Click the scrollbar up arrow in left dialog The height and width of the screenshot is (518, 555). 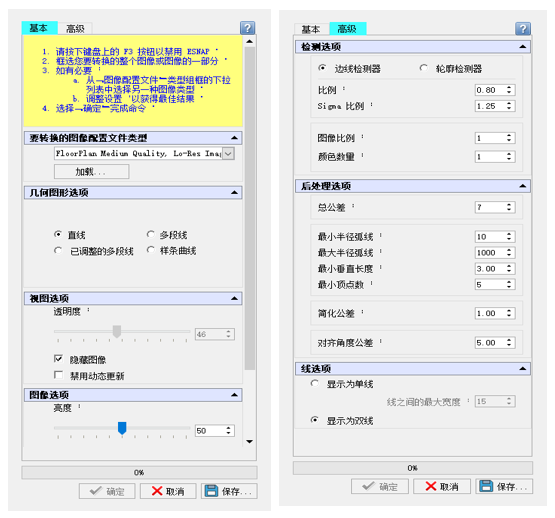coord(250,41)
